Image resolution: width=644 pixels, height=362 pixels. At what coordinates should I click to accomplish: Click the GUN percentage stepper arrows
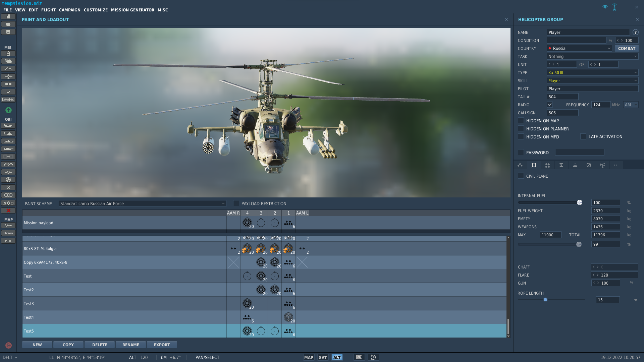596,283
